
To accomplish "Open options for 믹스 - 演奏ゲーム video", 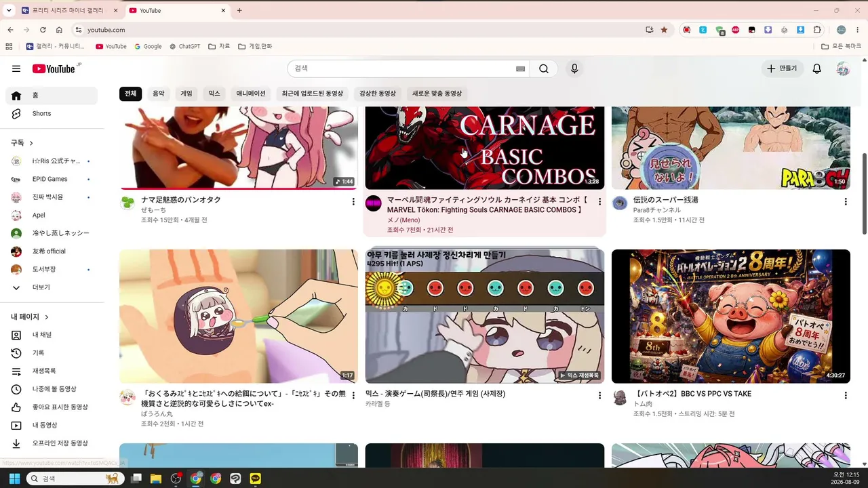I will [x=599, y=395].
